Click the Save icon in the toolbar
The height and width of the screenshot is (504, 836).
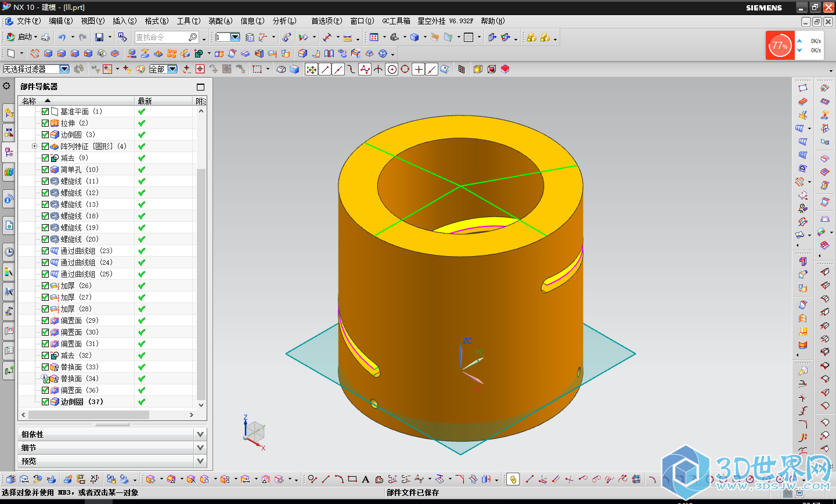click(99, 37)
